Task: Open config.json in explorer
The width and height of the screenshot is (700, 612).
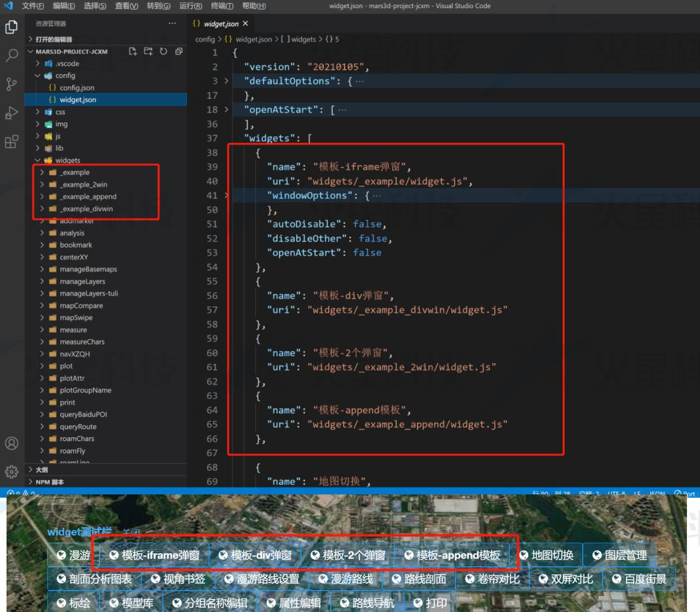Action: (x=106, y=88)
